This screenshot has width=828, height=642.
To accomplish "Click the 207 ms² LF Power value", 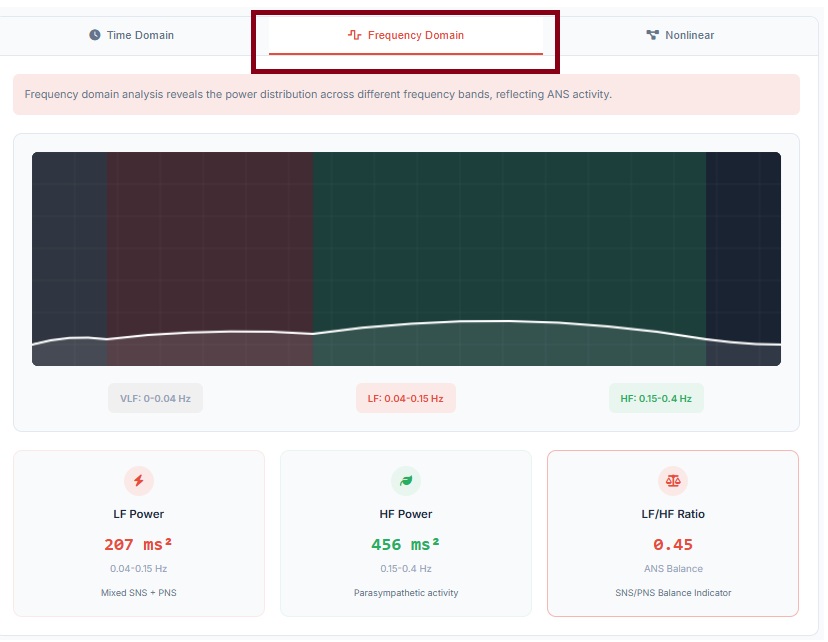I will click(x=138, y=545).
